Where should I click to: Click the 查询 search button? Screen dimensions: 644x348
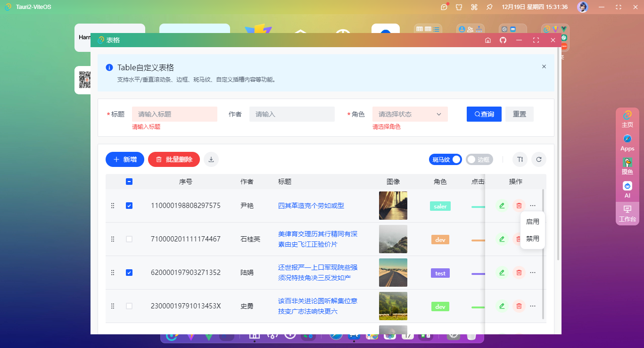[x=484, y=114]
